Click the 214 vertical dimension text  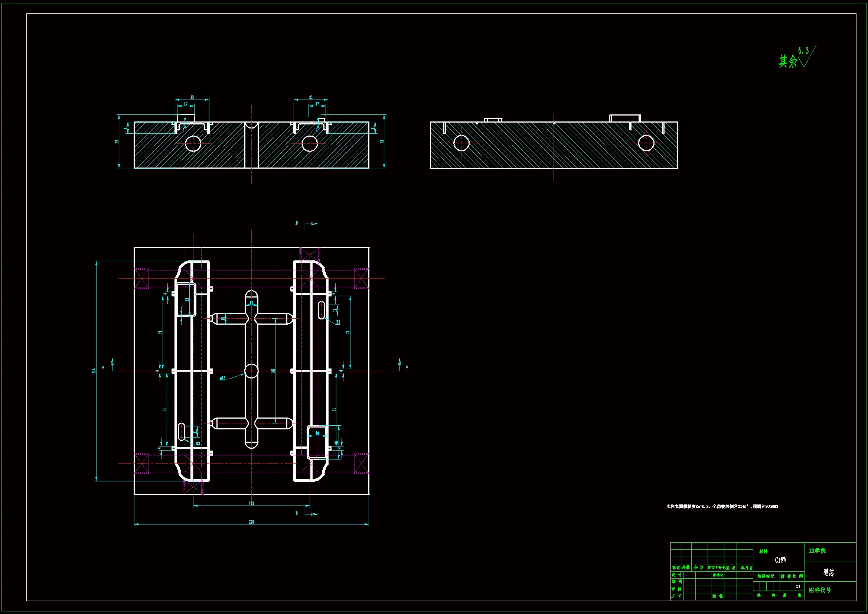94,371
